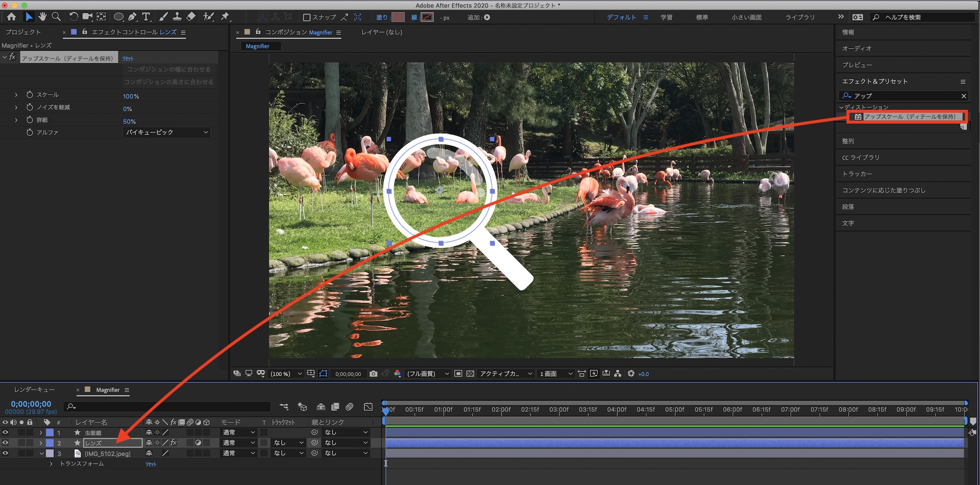Switch to the プロジェクト tab
The width and height of the screenshot is (980, 485).
pos(23,32)
